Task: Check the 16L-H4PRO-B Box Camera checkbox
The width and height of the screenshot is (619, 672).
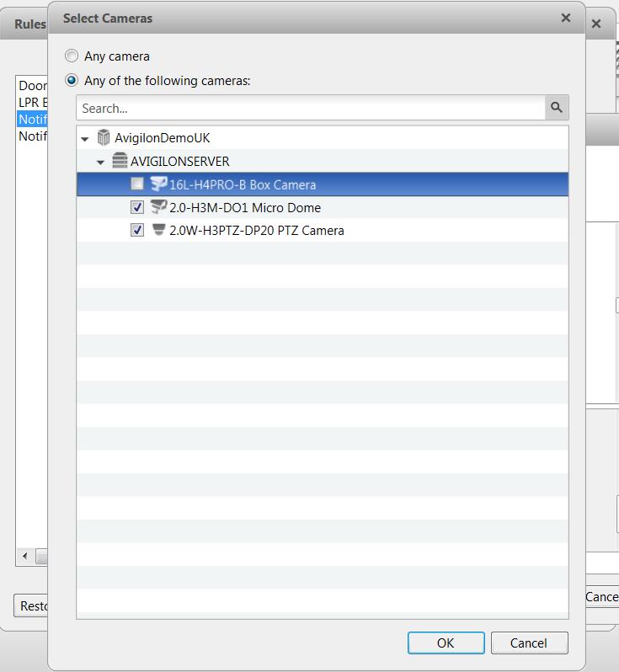Action: [x=137, y=184]
